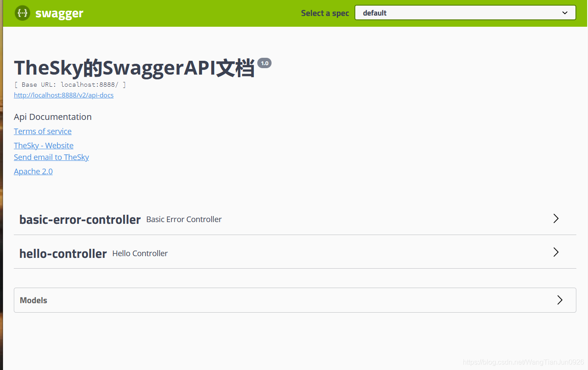
Task: Open the Apache 2.0 license link
Action: (x=33, y=172)
